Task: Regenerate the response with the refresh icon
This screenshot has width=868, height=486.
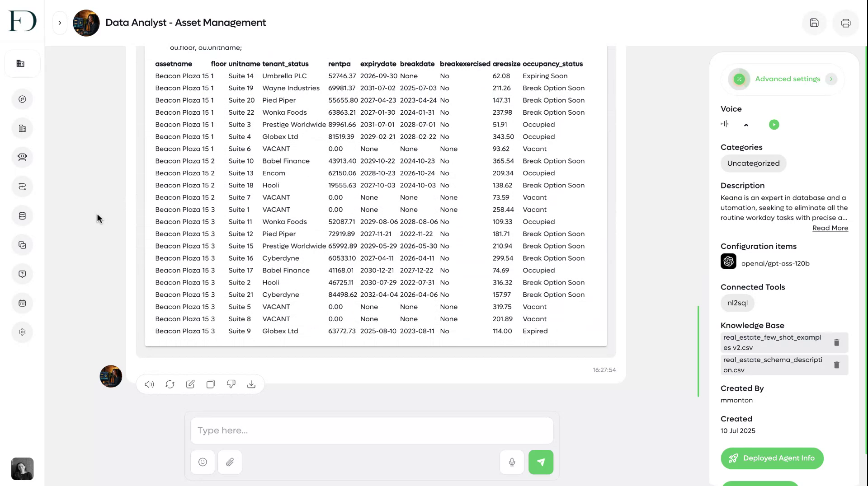Action: tap(170, 384)
